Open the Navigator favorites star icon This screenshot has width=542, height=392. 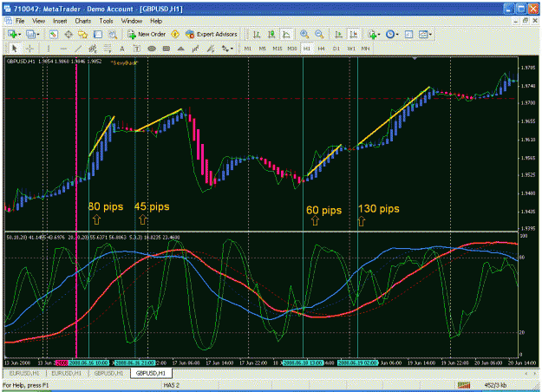(x=83, y=34)
